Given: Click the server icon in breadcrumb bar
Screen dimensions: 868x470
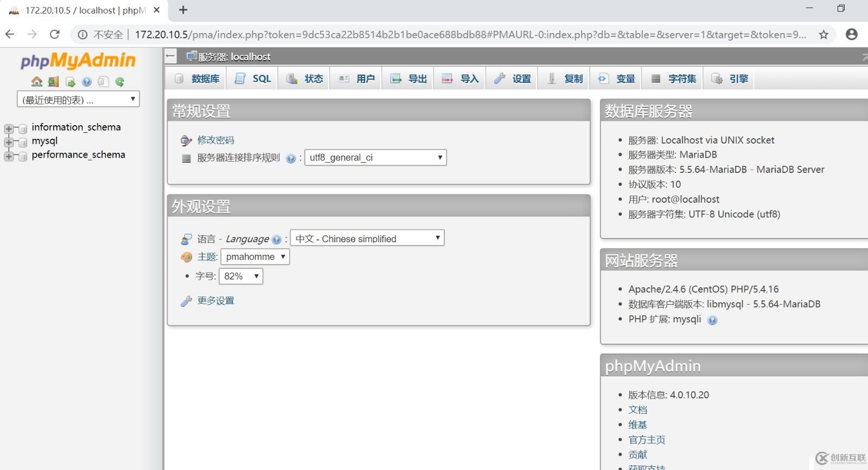Looking at the screenshot, I should click(191, 56).
